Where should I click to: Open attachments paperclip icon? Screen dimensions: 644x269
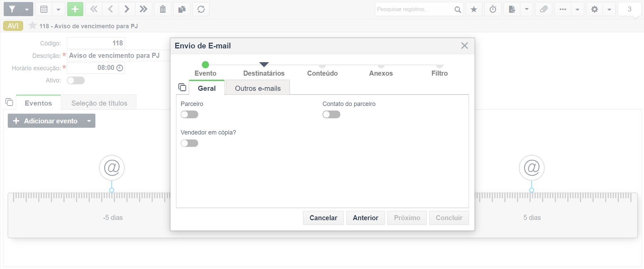click(544, 9)
